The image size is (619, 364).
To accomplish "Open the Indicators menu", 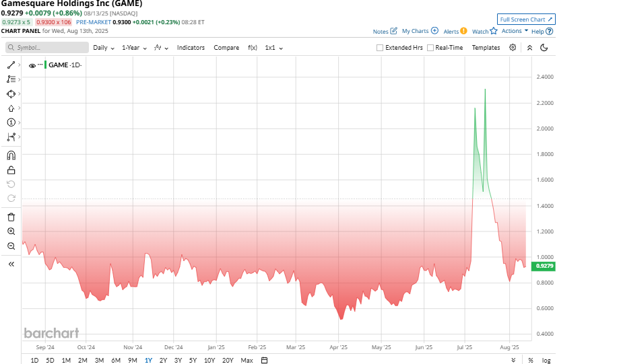I will [x=191, y=48].
